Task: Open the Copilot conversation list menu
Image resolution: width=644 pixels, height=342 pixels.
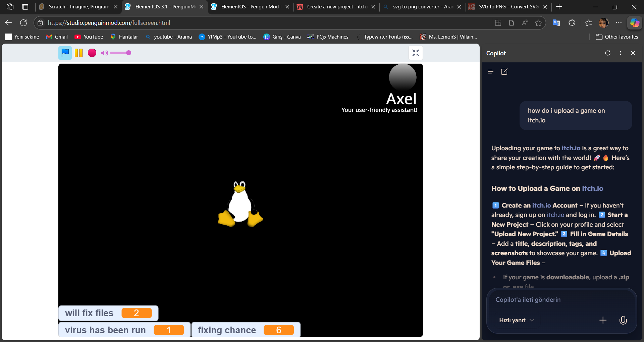Action: pos(490,71)
